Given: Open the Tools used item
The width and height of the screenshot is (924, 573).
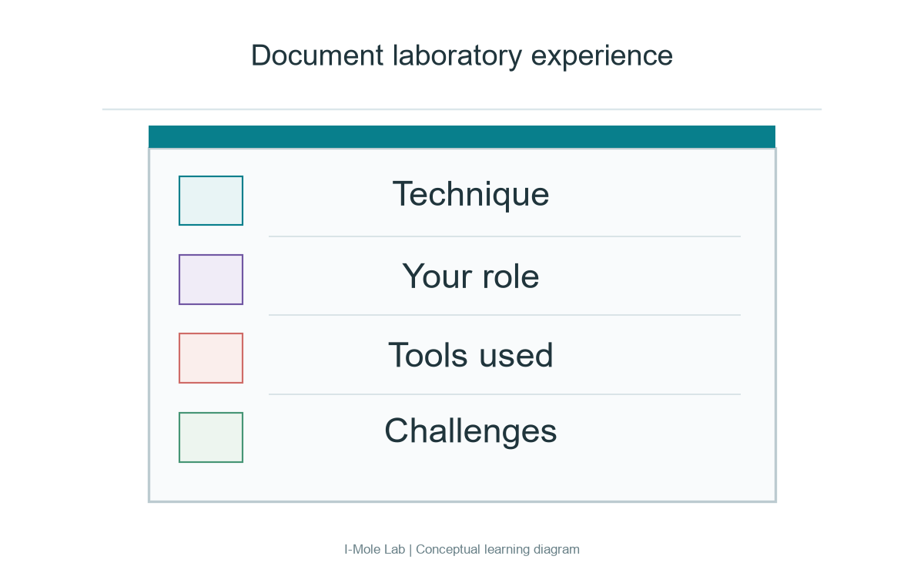Looking at the screenshot, I should pos(470,355).
